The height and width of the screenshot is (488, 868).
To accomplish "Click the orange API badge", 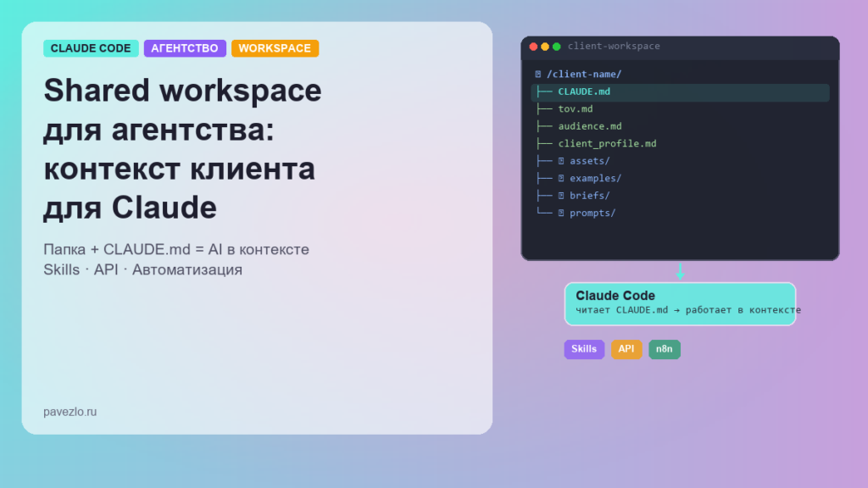I will coord(626,349).
